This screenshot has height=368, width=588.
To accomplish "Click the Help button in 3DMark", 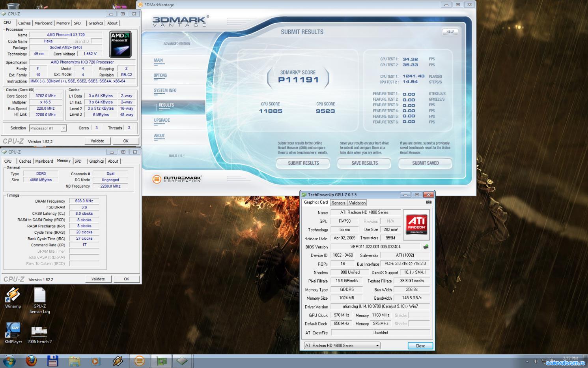I will point(450,32).
